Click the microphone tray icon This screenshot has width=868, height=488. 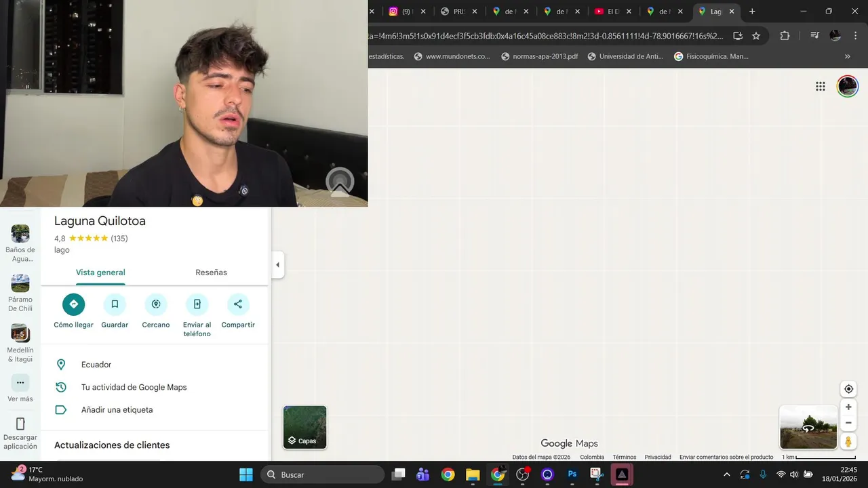(x=763, y=474)
